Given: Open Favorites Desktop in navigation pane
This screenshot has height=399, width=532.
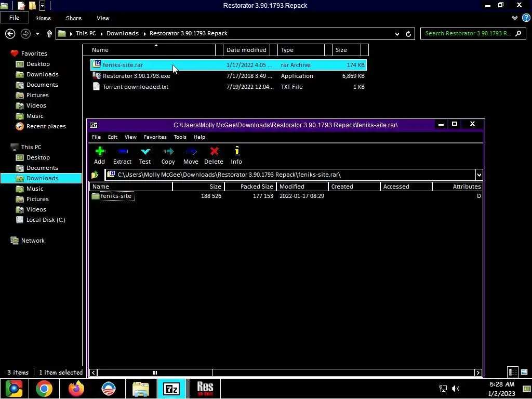Looking at the screenshot, I should [38, 64].
